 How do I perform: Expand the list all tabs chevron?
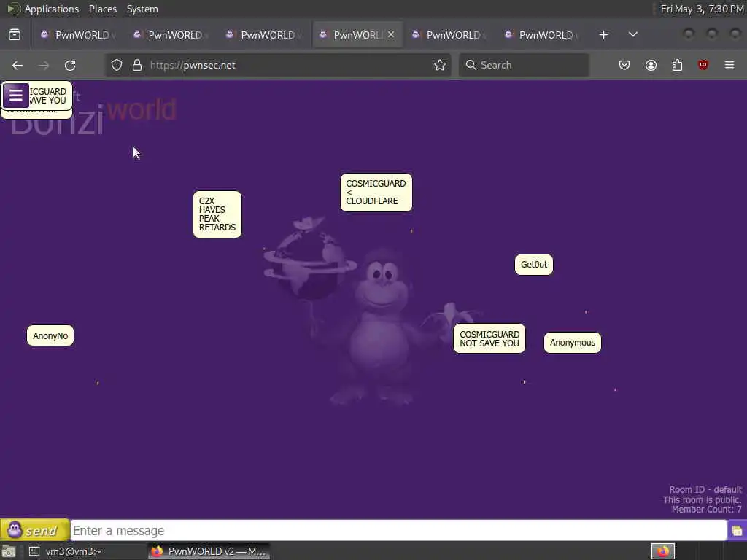coord(632,35)
